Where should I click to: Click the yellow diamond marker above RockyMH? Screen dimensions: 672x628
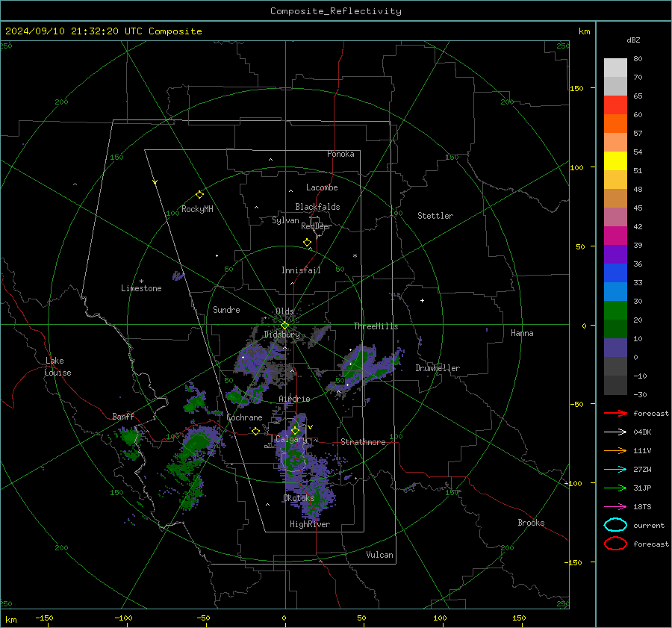coord(199,195)
